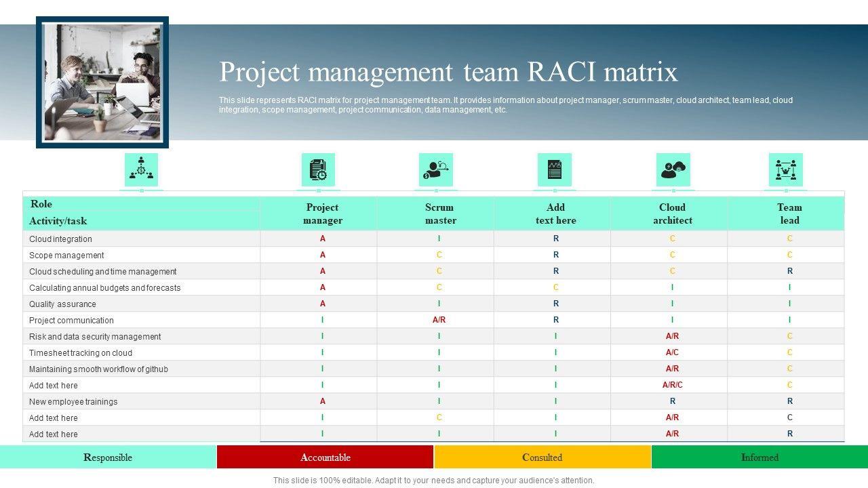
Task: Click Cloud architect's 'A/R' for Maintaining github workflow
Action: coord(673,369)
